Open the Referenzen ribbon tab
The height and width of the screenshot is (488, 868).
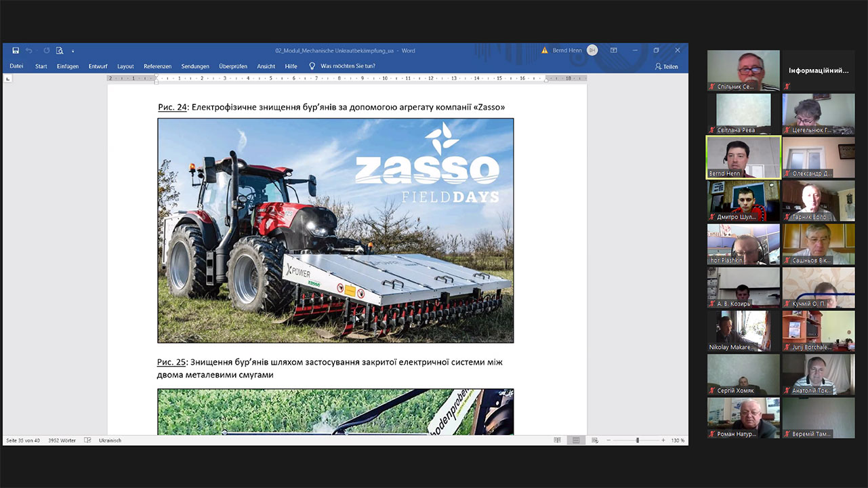coord(157,66)
